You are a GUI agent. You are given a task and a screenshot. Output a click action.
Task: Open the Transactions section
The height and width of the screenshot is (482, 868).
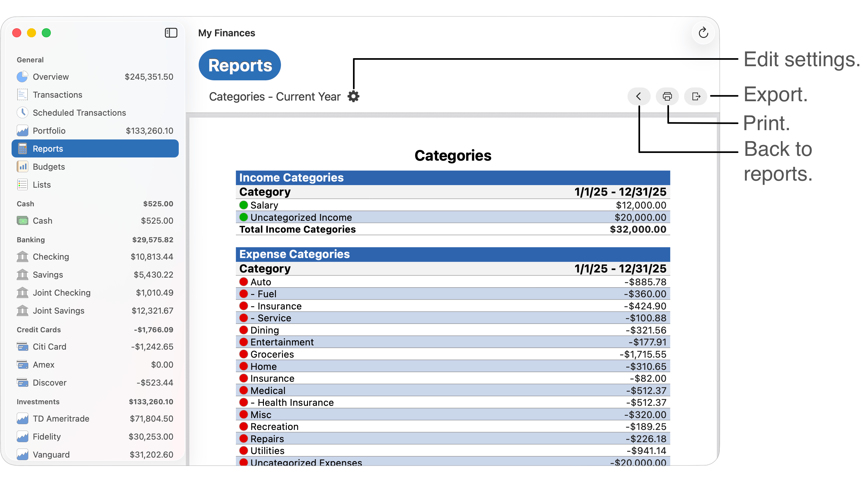click(x=57, y=95)
